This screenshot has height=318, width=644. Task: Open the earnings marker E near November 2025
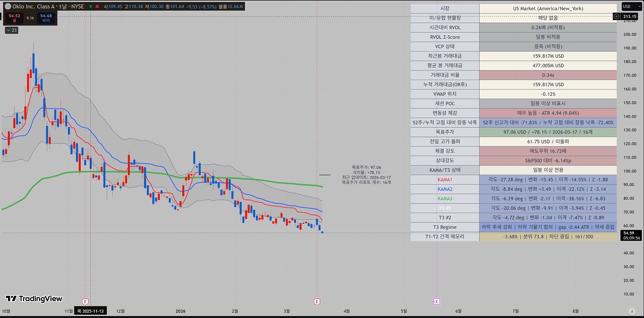tap(85, 302)
